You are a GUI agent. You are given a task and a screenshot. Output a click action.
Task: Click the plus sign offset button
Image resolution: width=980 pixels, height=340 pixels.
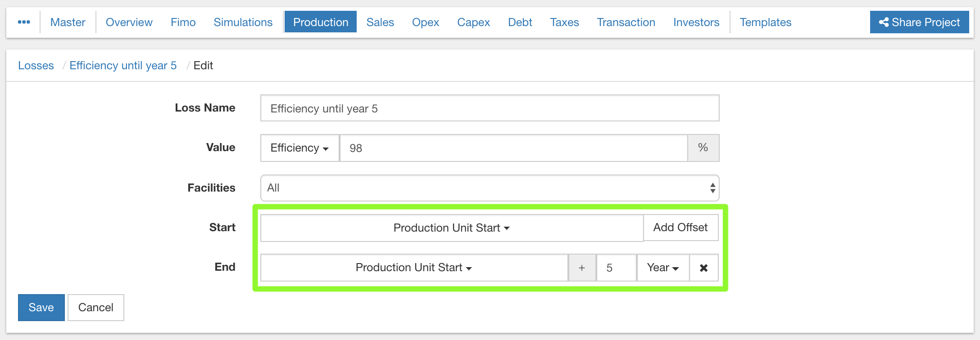tap(582, 268)
